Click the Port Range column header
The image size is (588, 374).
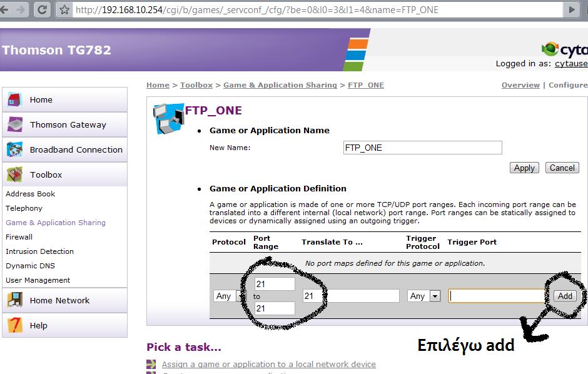266,242
